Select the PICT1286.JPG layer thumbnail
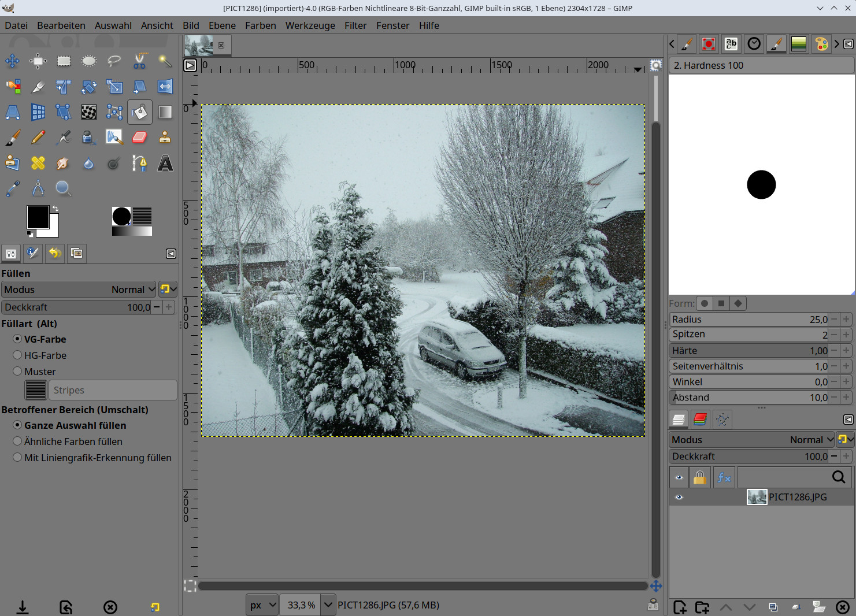This screenshot has height=616, width=856. 757,497
